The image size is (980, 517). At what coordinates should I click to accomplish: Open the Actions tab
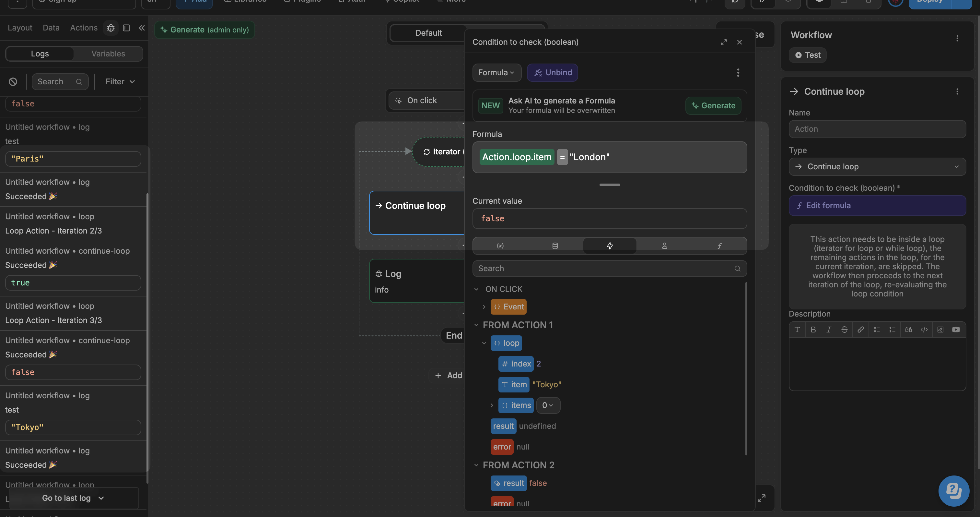[84, 28]
